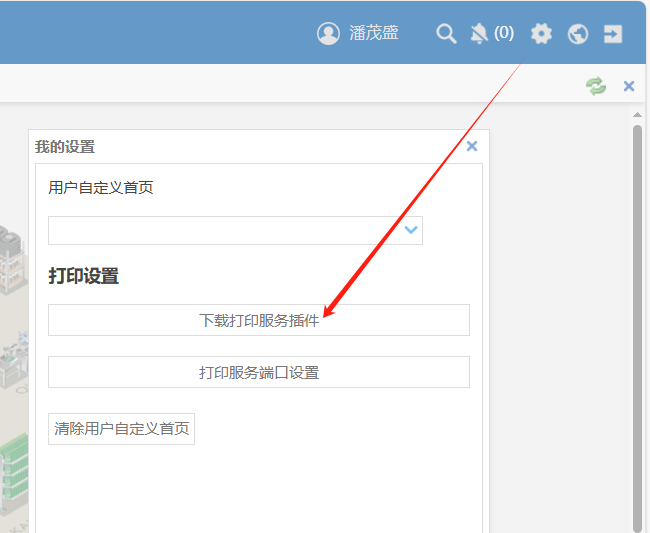Click the 我的设置 panel title bar
The width and height of the screenshot is (650, 533).
coord(250,146)
